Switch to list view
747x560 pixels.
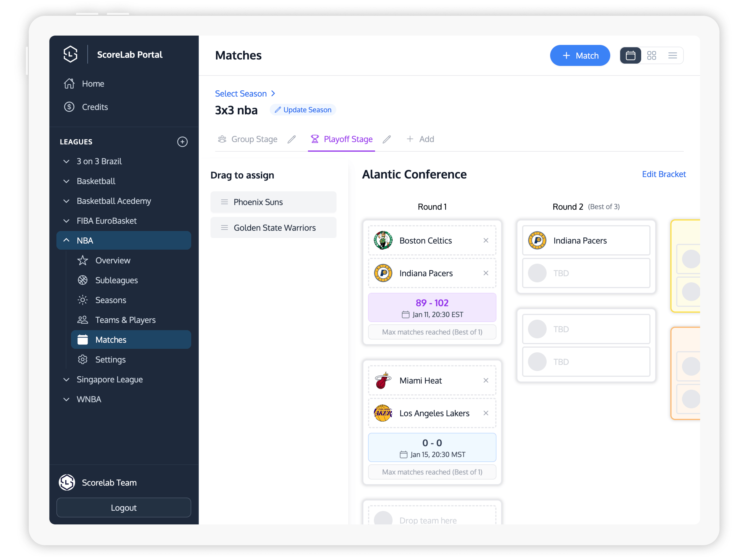click(x=672, y=55)
